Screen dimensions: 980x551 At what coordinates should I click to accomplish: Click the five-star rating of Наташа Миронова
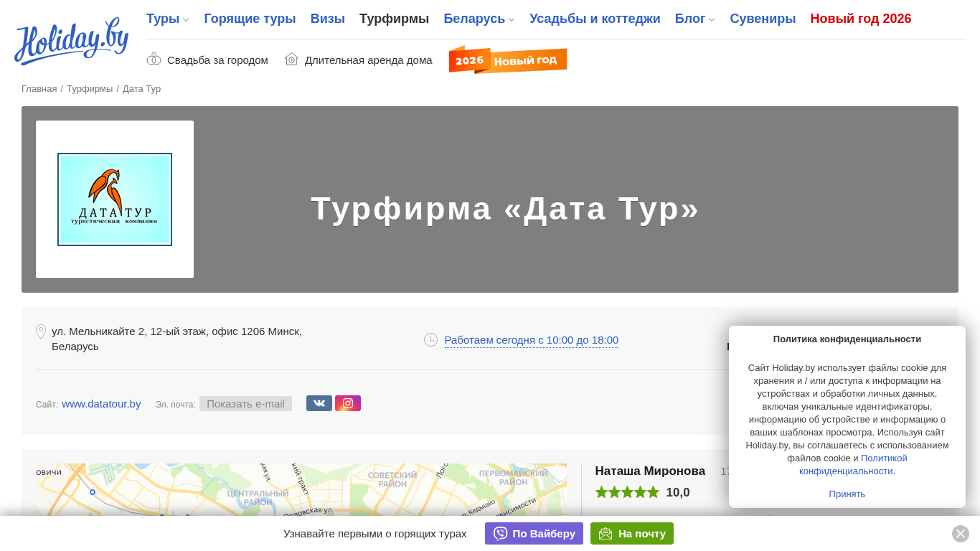[627, 492]
